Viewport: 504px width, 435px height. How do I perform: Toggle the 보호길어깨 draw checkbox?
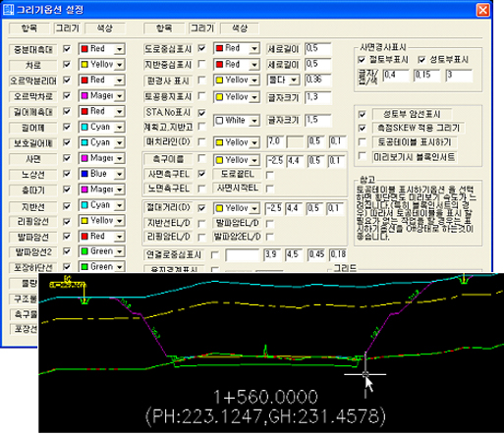point(67,142)
